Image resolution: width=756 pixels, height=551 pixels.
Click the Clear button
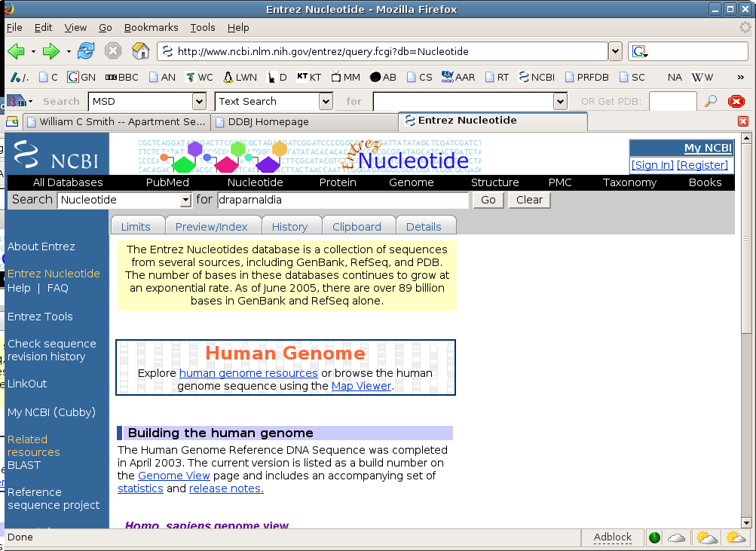click(x=529, y=200)
